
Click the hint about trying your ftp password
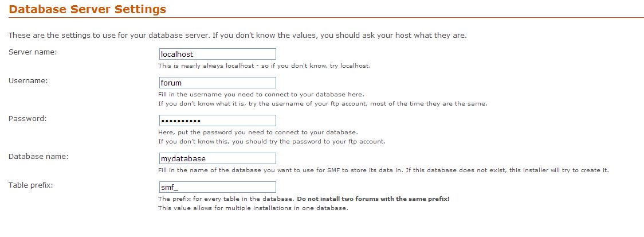[x=272, y=142]
